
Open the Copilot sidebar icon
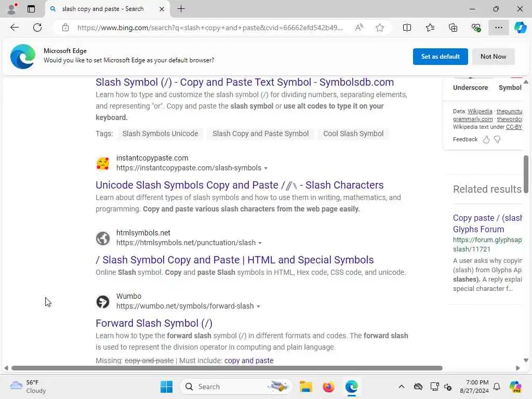(x=520, y=28)
